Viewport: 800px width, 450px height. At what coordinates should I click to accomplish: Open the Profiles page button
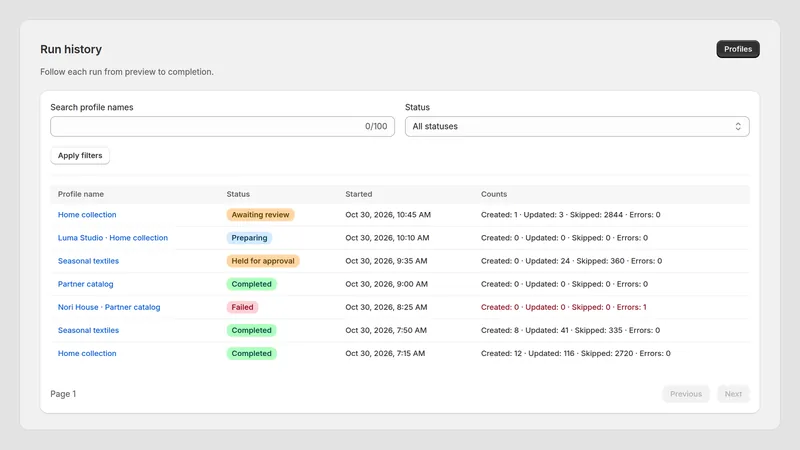coord(738,49)
